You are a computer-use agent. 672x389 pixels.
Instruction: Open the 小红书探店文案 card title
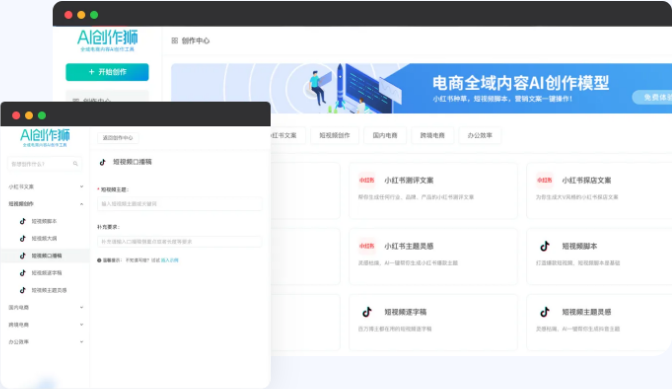[x=586, y=180]
